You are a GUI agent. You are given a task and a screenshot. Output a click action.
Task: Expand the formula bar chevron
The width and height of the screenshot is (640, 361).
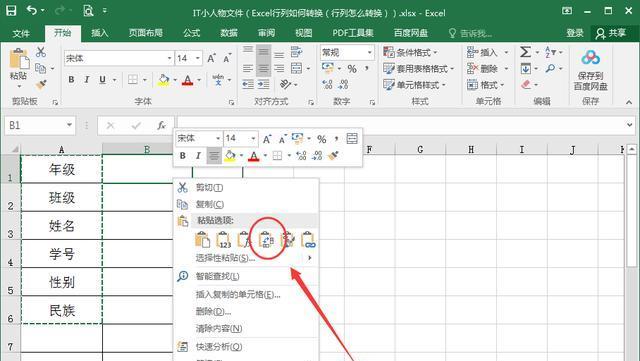click(x=629, y=125)
